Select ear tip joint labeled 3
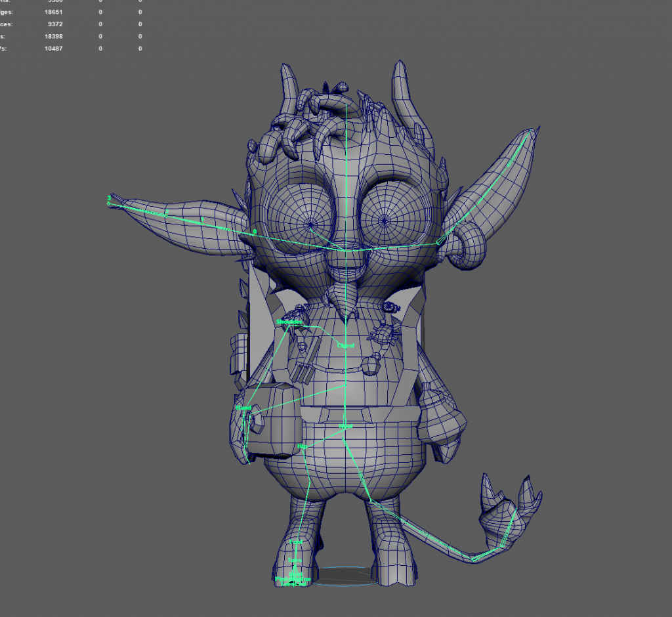The image size is (672, 617). click(x=109, y=198)
